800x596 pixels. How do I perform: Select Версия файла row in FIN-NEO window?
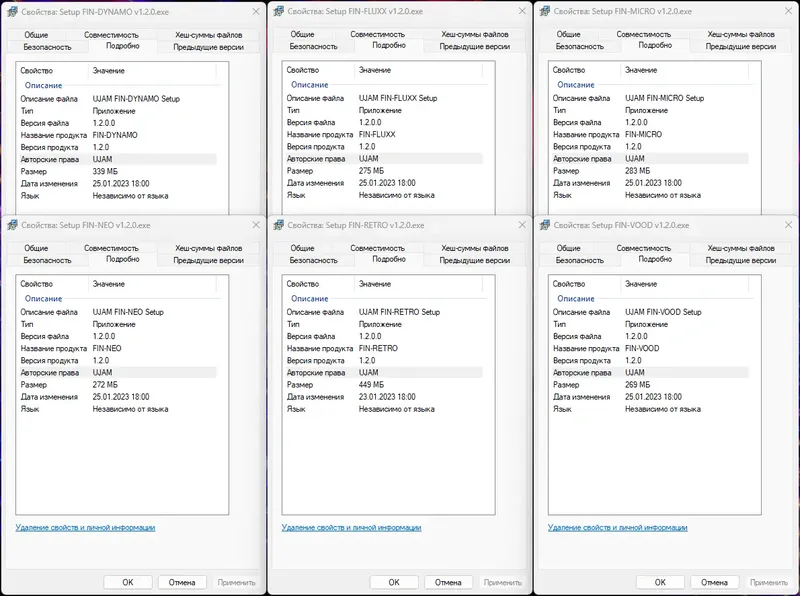click(118, 336)
